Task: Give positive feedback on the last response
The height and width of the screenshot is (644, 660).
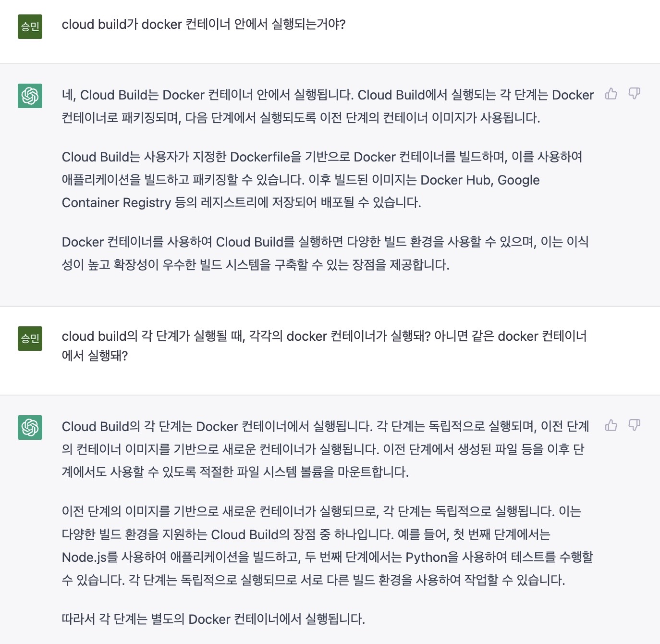Action: tap(611, 425)
